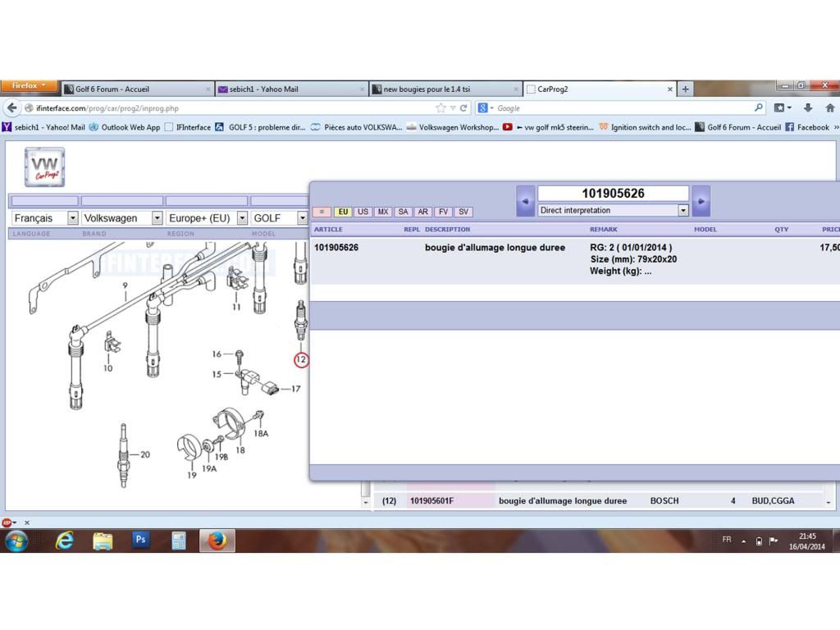Open Photoshop from the taskbar
840x630 pixels.
pyautogui.click(x=140, y=540)
